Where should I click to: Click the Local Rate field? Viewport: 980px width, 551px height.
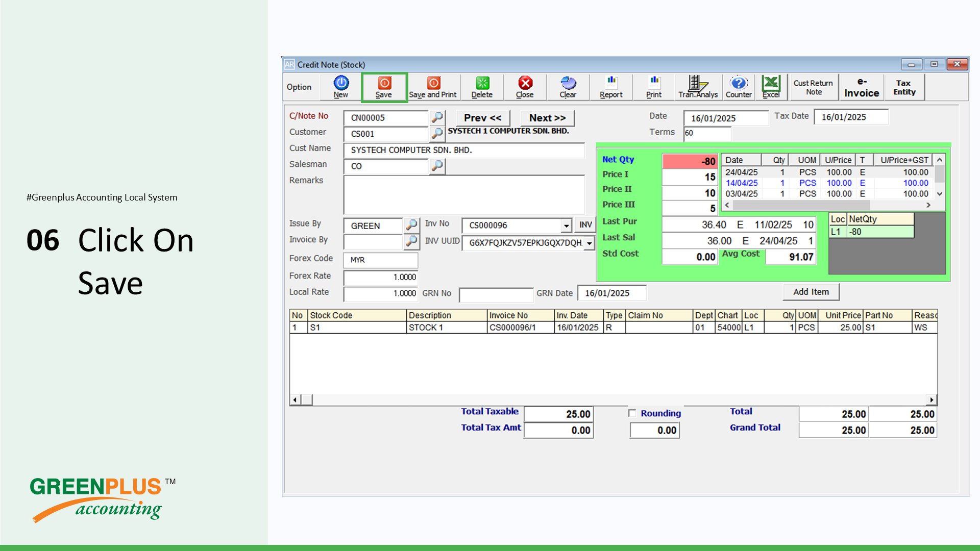(381, 293)
